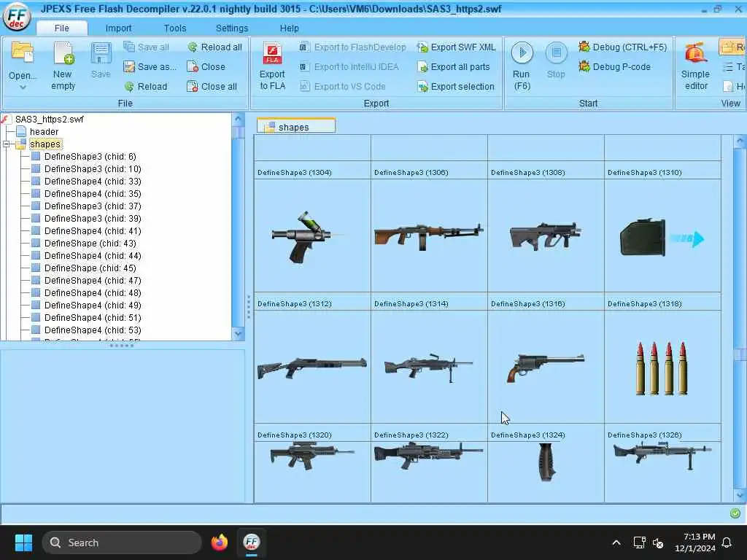Launch Firefox from the taskbar
This screenshot has height=560, width=747.
click(219, 542)
